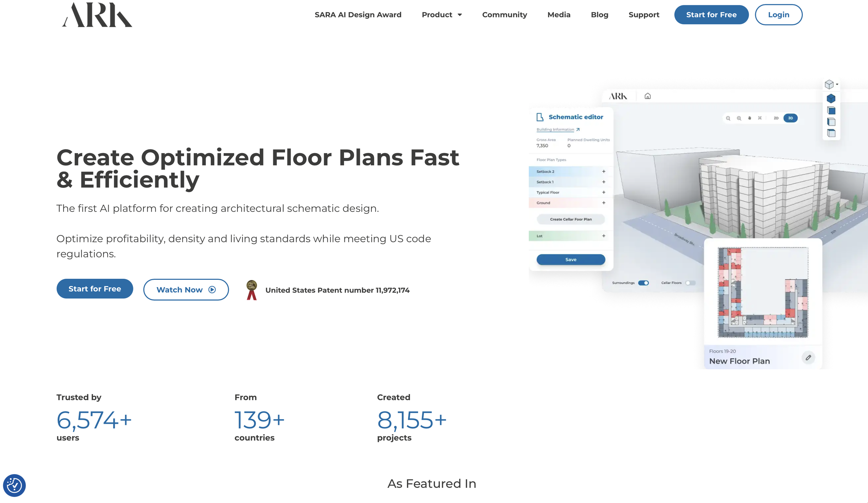This screenshot has width=868, height=503.
Task: Click the 6,574+ users statistic
Action: click(x=94, y=420)
